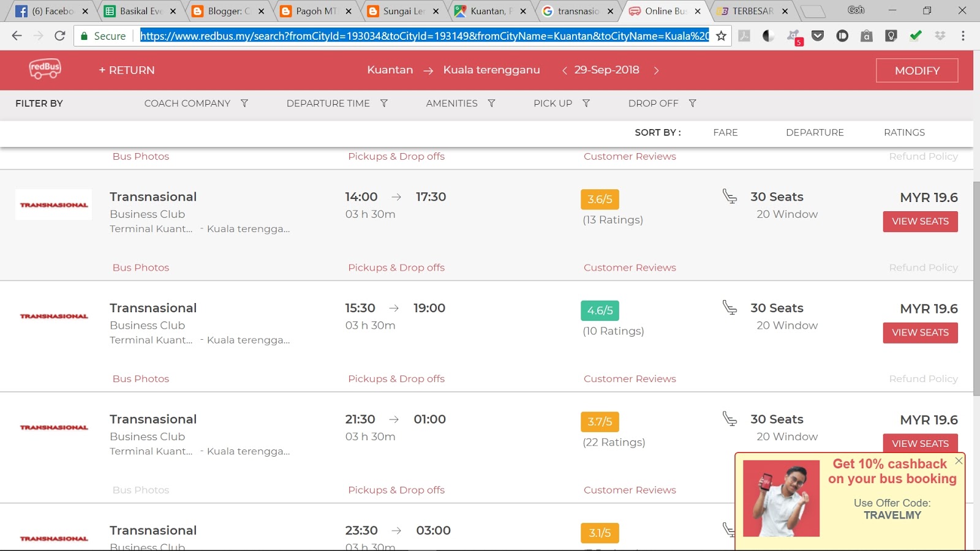Open Customer Reviews for 15:30 bus
This screenshot has width=980, height=551.
(630, 379)
